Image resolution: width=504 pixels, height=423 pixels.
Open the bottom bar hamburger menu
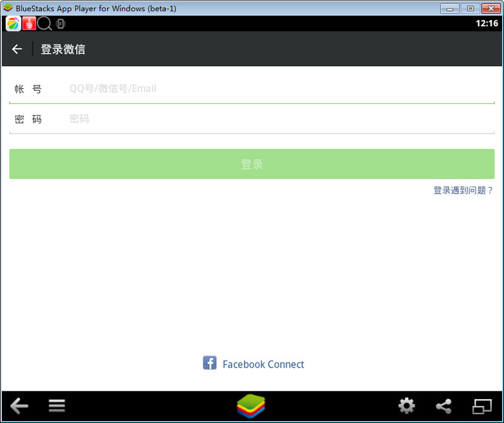[57, 405]
